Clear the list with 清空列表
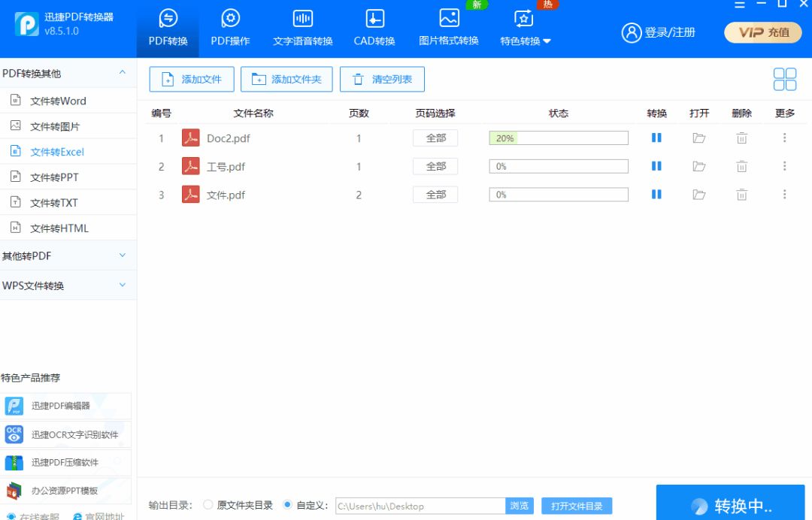 point(382,79)
